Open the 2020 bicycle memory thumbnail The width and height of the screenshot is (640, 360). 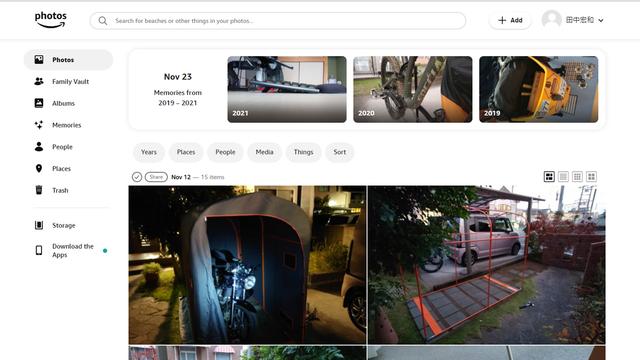point(413,89)
